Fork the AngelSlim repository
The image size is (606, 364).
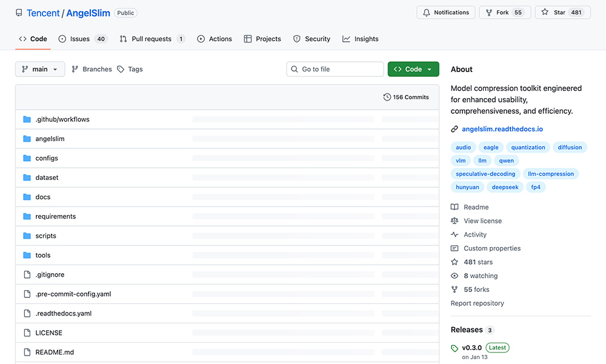(504, 13)
